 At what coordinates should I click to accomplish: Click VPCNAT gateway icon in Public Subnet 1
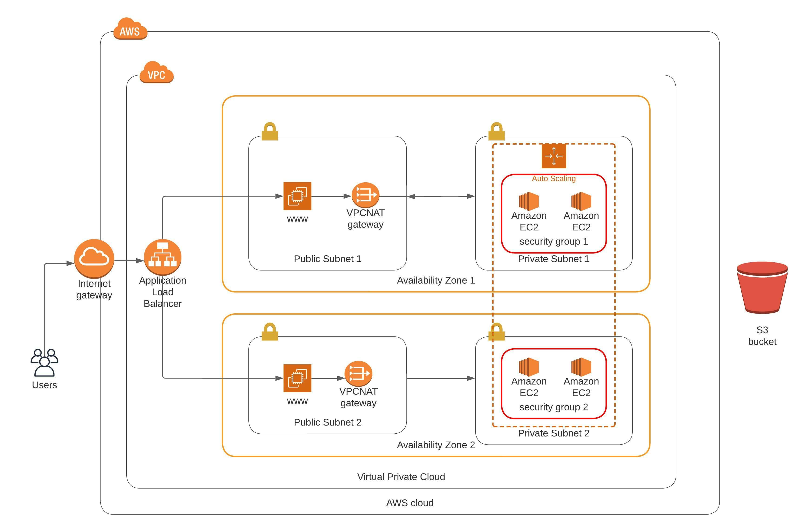(365, 195)
